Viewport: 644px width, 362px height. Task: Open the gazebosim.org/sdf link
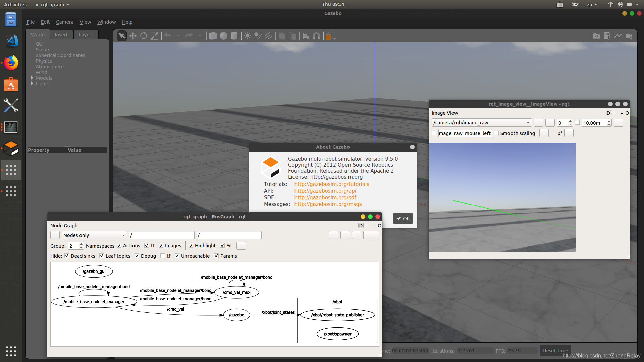[325, 198]
